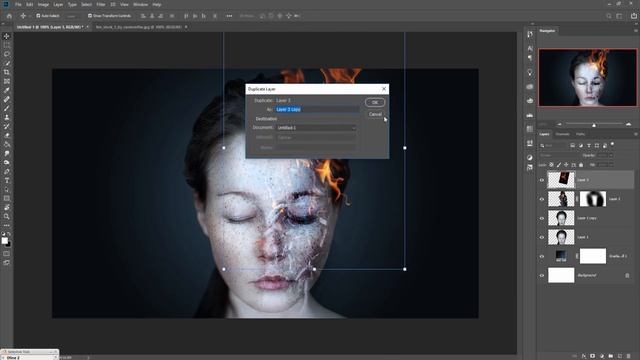The image size is (640, 360).
Task: Select the Rectangular Marquee tool
Action: pos(7,45)
